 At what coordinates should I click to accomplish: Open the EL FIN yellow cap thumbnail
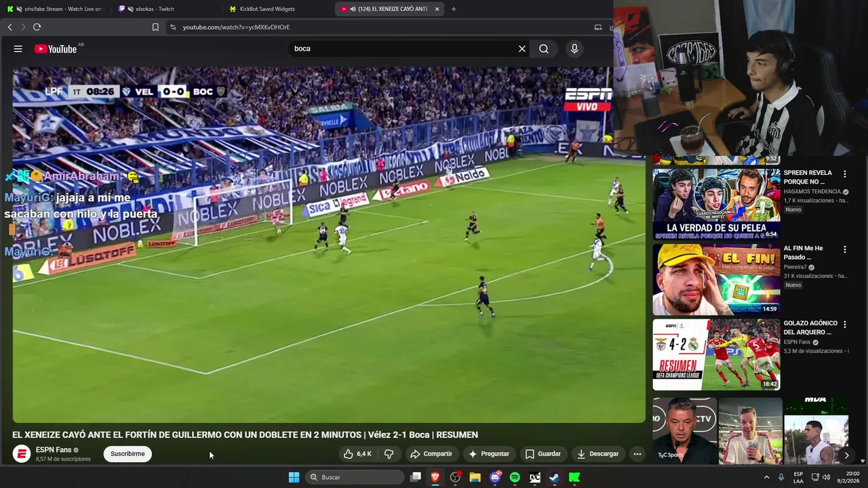[716, 279]
